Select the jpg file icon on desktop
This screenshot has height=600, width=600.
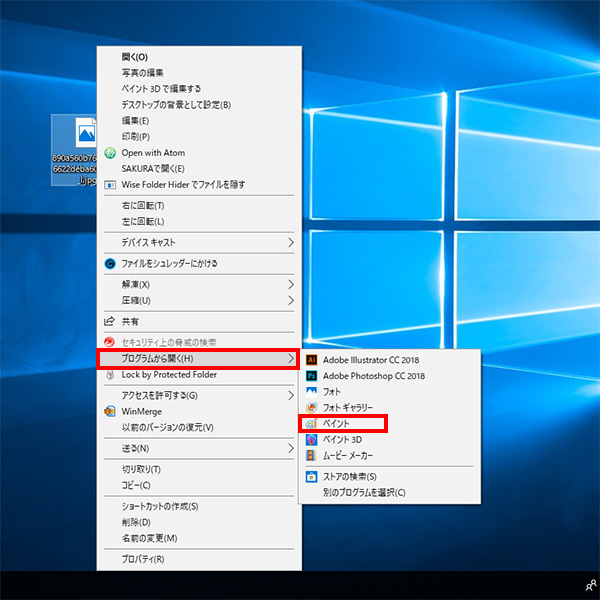point(86,132)
